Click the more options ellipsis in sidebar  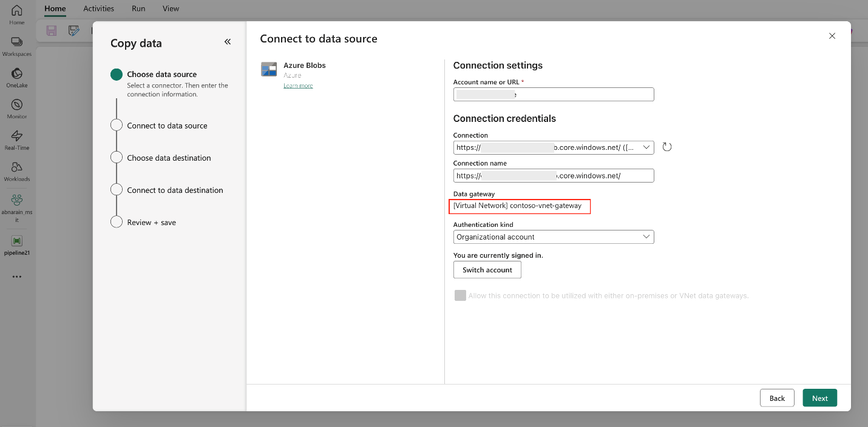[x=17, y=277]
